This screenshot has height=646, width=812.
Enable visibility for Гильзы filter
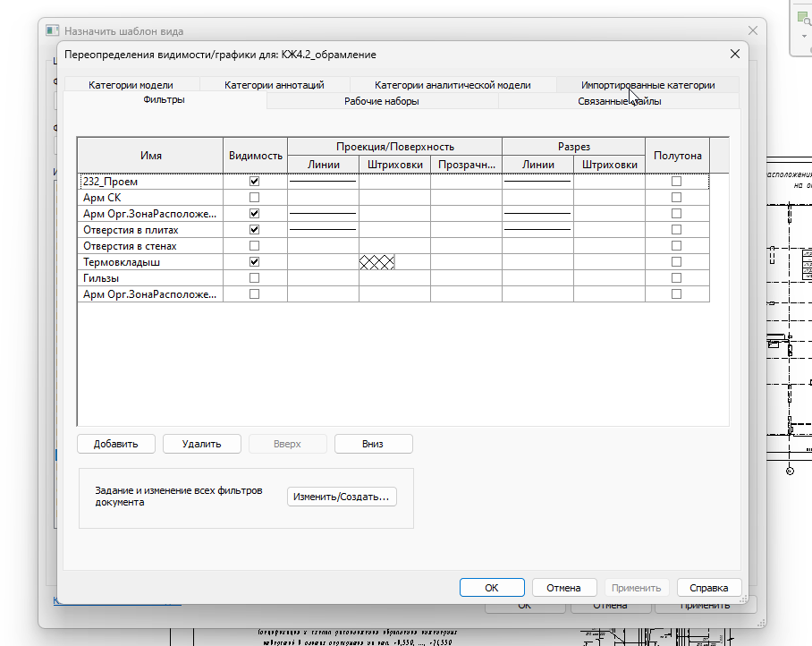254,277
